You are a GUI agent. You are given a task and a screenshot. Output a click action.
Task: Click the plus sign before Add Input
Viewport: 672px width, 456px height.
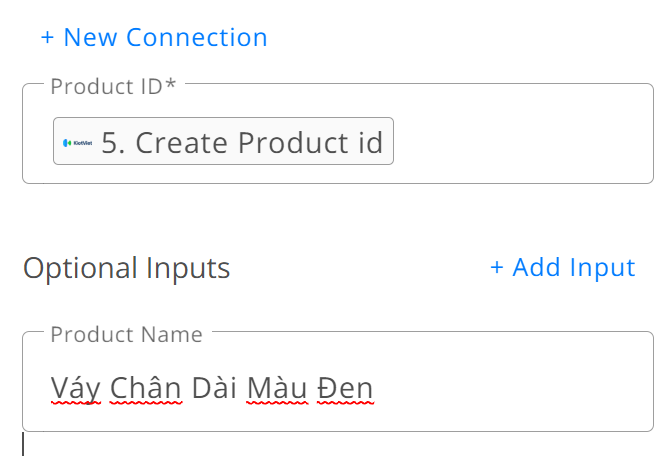coord(497,267)
